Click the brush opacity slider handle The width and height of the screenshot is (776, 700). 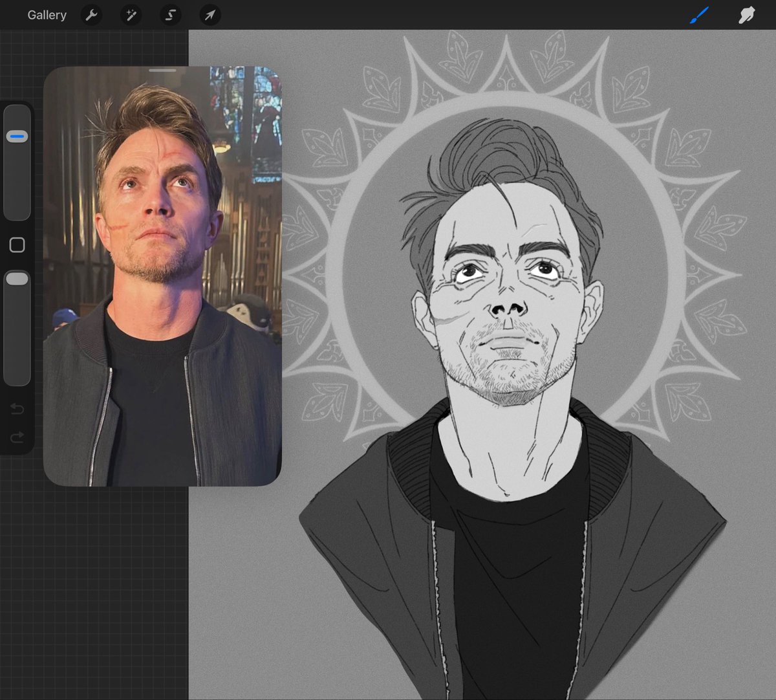pyautogui.click(x=17, y=279)
